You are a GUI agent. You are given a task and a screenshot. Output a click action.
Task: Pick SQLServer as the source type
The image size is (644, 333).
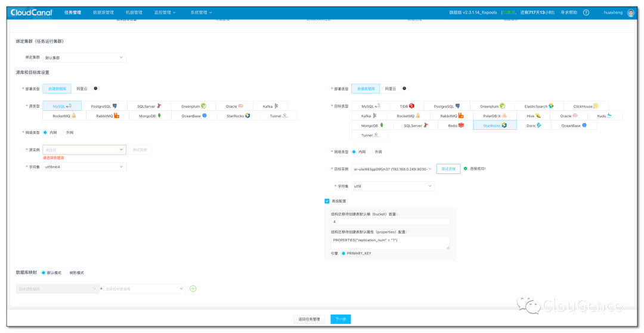(x=149, y=106)
